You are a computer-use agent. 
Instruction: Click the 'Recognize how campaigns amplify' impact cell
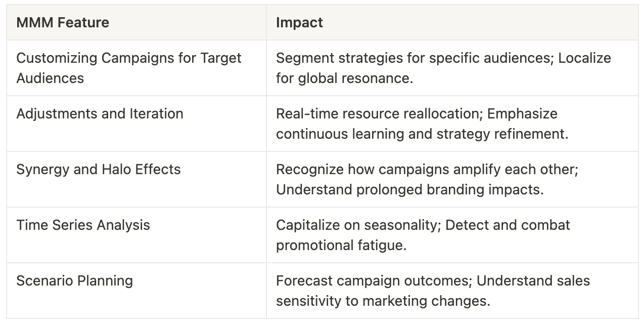coord(452,179)
